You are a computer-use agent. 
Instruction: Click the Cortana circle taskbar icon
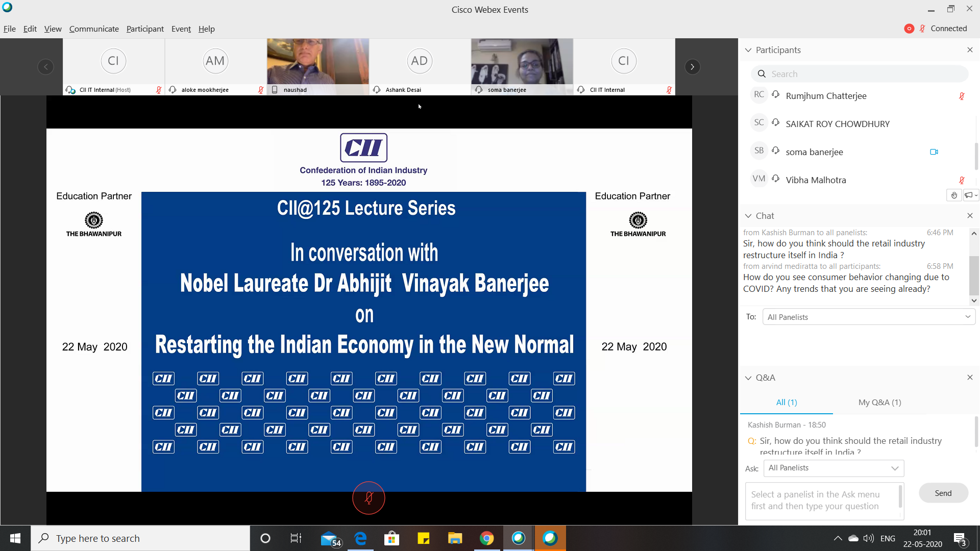(x=265, y=538)
